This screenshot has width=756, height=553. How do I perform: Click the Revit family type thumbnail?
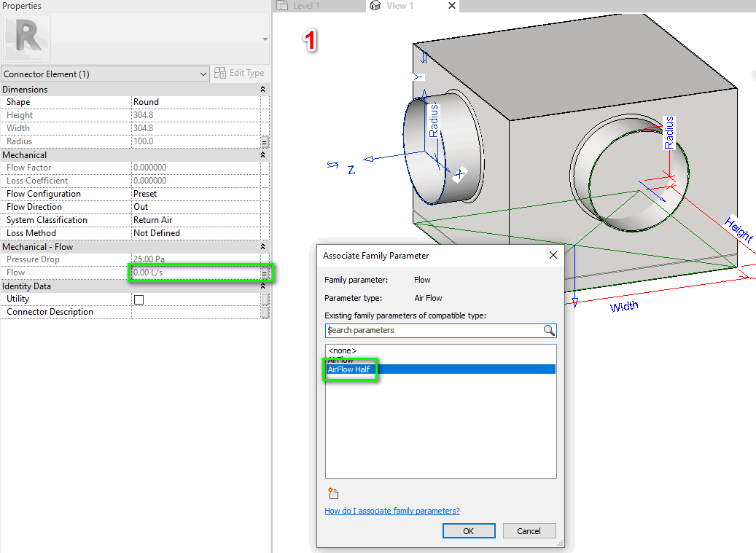click(x=27, y=38)
